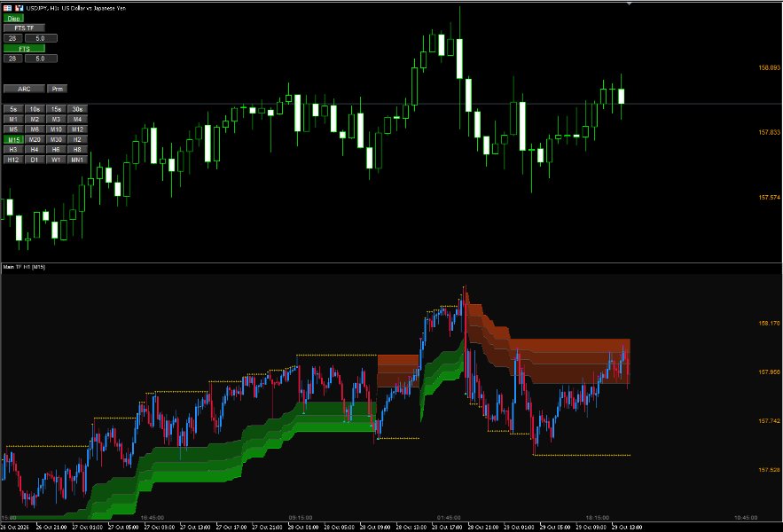Click the 09:15:00 time label
This screenshot has width=783, height=532.
[301, 518]
